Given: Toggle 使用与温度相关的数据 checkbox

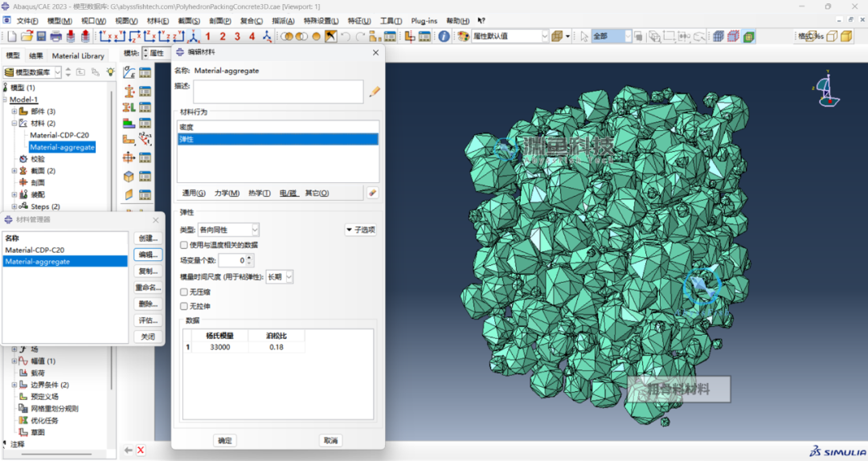Looking at the screenshot, I should point(184,245).
